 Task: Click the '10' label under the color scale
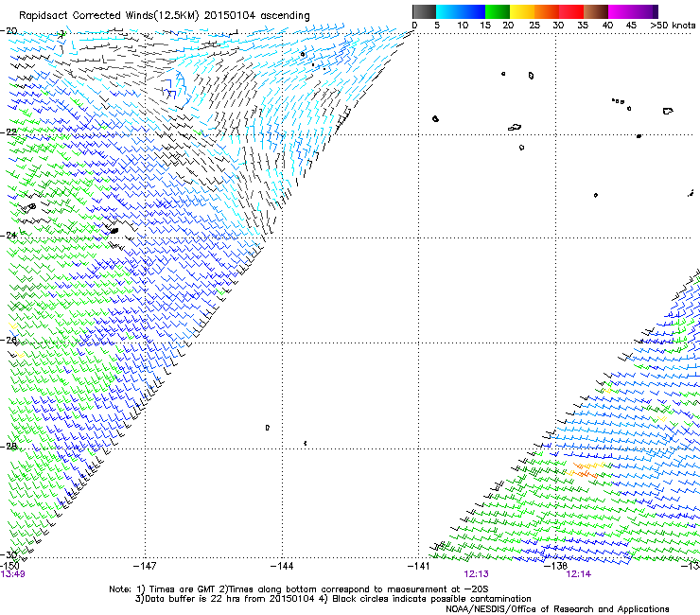pos(463,26)
